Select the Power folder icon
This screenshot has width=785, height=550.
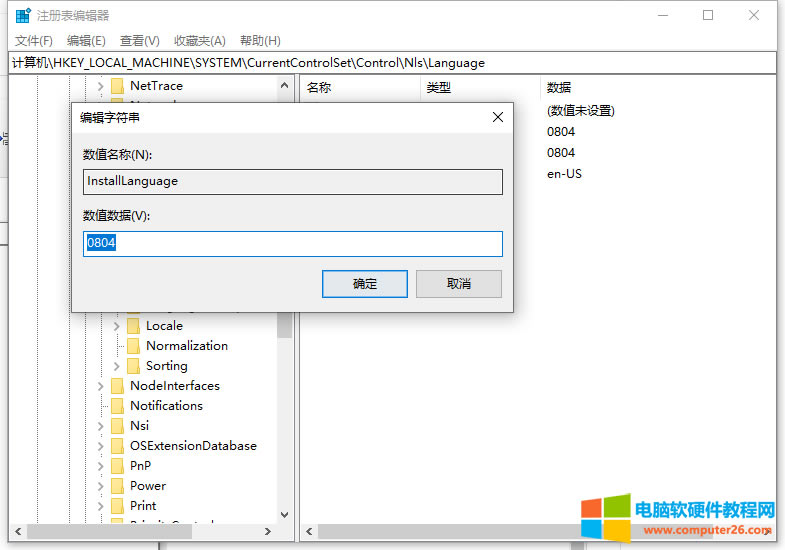[117, 486]
